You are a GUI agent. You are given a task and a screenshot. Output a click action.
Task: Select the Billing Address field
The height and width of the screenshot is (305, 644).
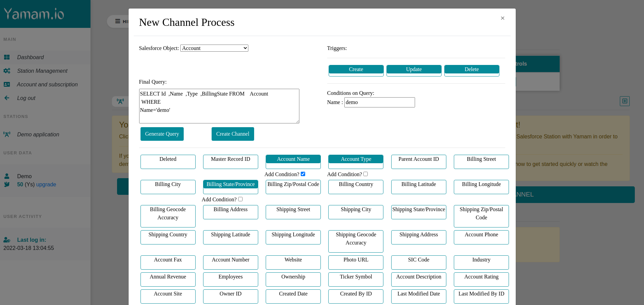231,212
